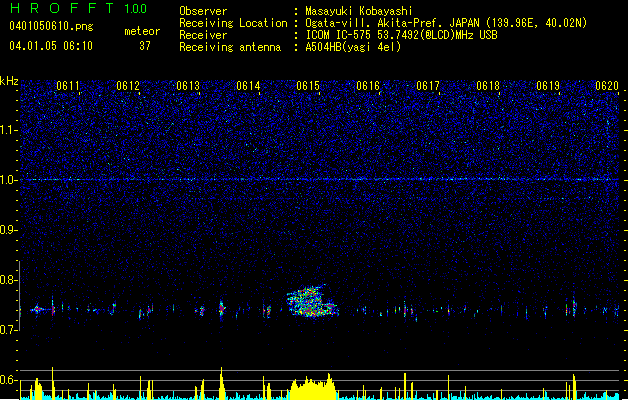Click the 0612 time marker

coord(128,86)
